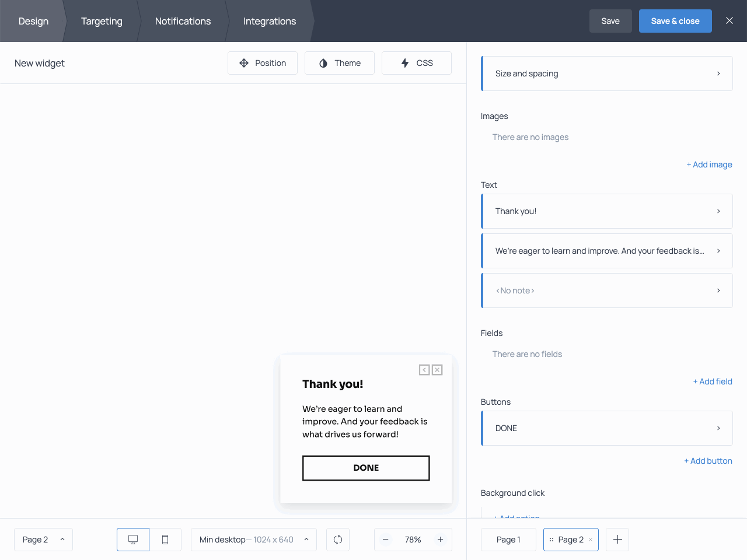Open the Min desktop resolution dropdown
This screenshot has height=560, width=747.
[253, 540]
